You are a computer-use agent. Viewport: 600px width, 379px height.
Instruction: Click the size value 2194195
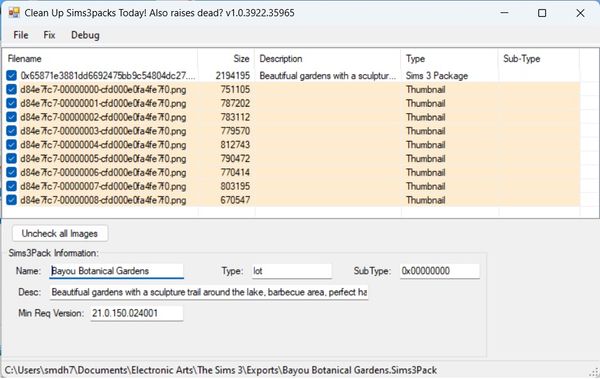tap(233, 75)
